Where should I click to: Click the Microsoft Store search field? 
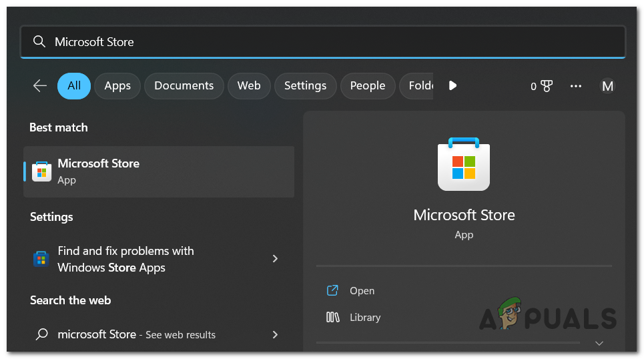point(323,42)
